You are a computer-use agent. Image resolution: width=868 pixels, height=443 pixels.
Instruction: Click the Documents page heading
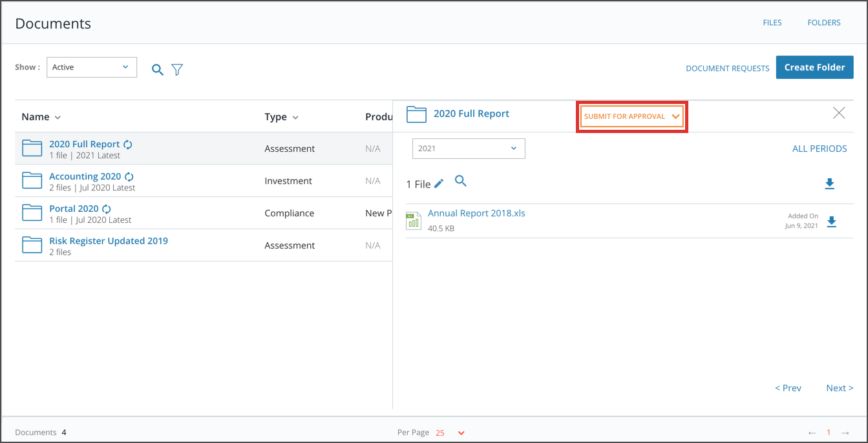pos(53,24)
